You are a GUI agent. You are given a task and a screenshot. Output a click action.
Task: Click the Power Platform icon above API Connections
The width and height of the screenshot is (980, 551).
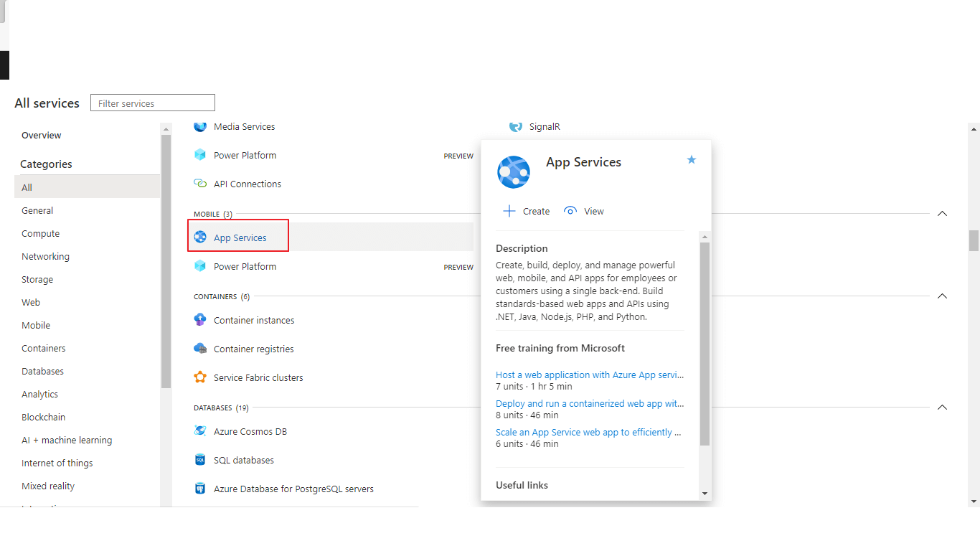200,155
